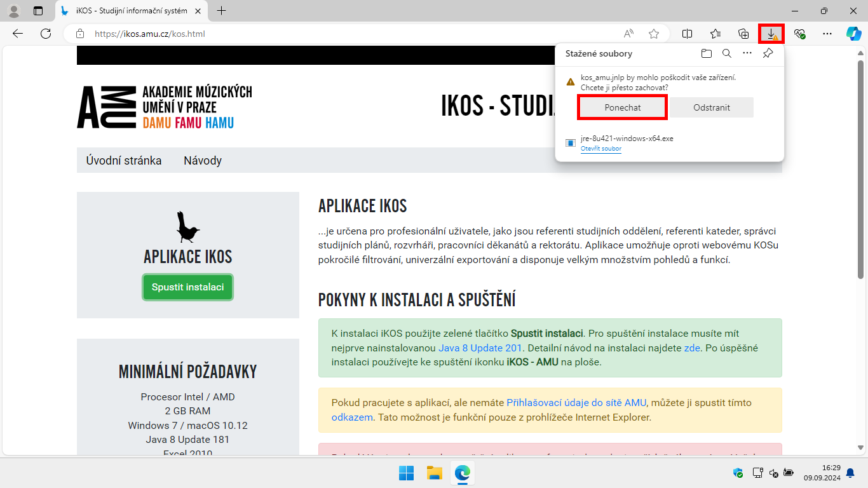Search downloads with magnifier icon
This screenshot has width=868, height=488.
[x=726, y=53]
